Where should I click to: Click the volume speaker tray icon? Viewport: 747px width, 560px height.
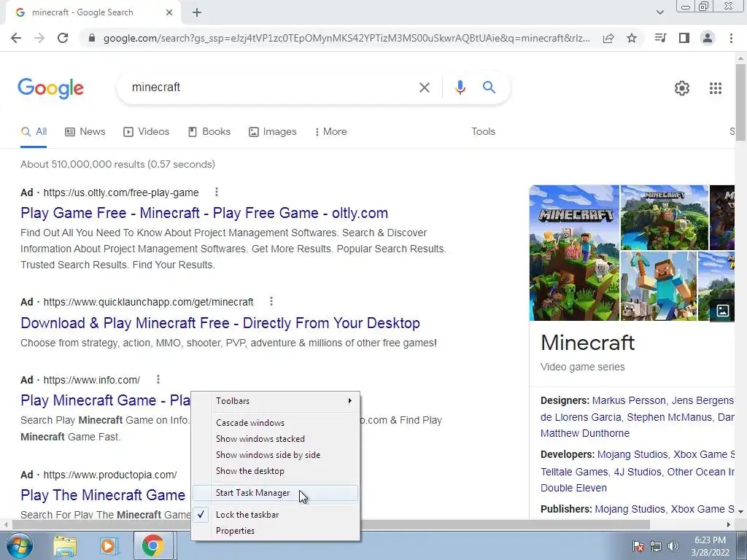pos(673,546)
